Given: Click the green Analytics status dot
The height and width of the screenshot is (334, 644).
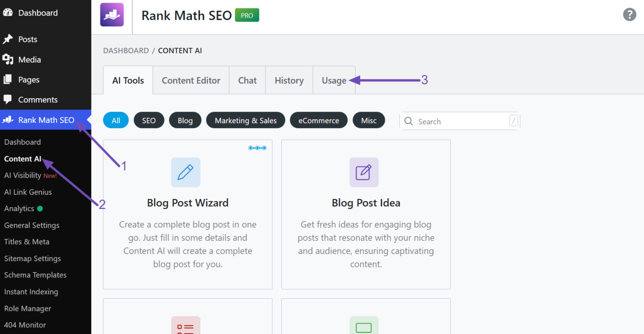Looking at the screenshot, I should (40, 209).
